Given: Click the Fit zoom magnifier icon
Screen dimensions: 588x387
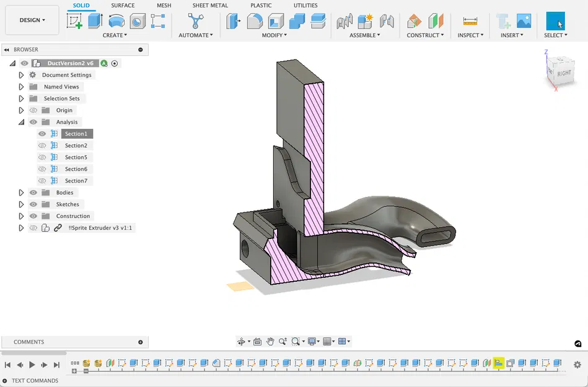Looking at the screenshot, I should [297, 341].
